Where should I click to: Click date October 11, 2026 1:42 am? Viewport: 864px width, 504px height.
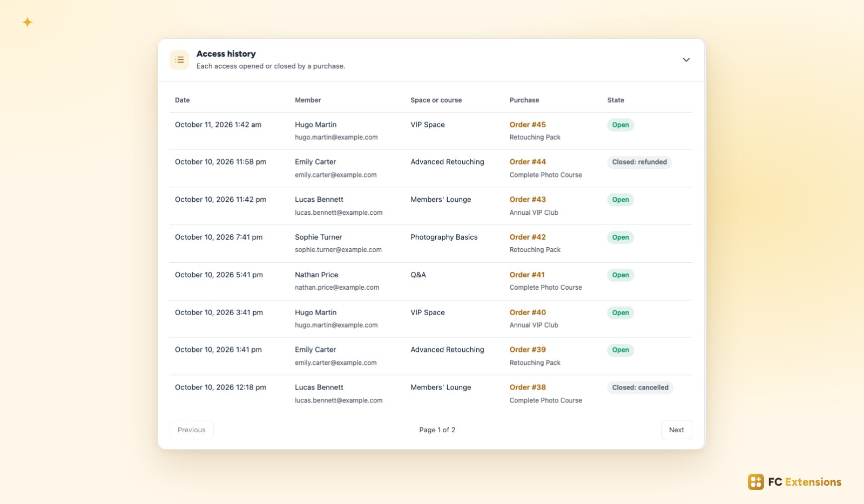(218, 125)
